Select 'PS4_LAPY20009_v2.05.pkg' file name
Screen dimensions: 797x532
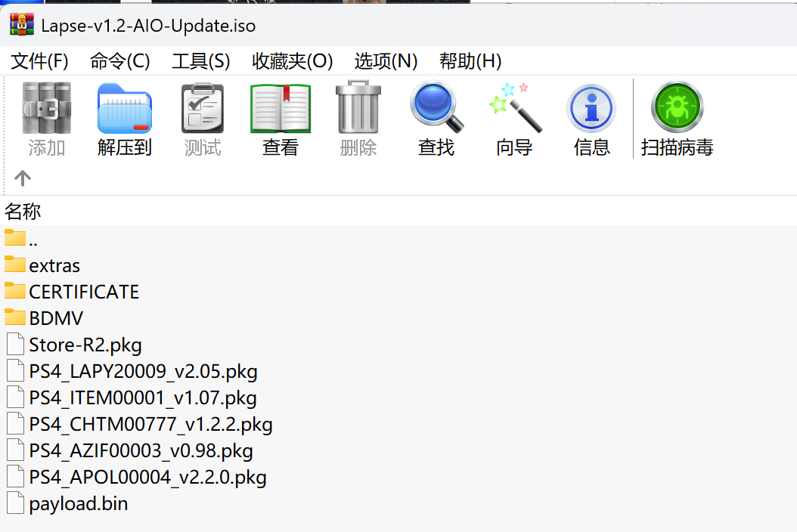[x=144, y=372]
